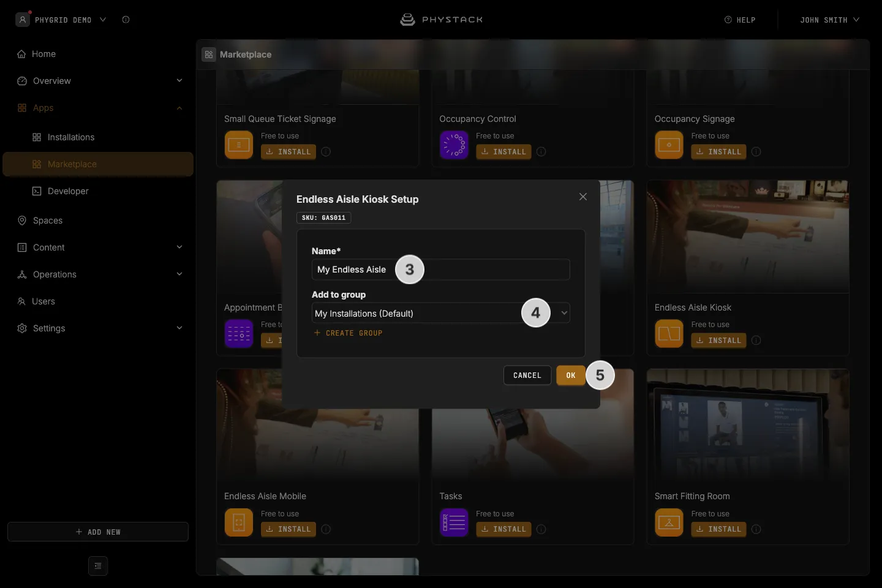Expand the Settings sidebar section

[98, 328]
